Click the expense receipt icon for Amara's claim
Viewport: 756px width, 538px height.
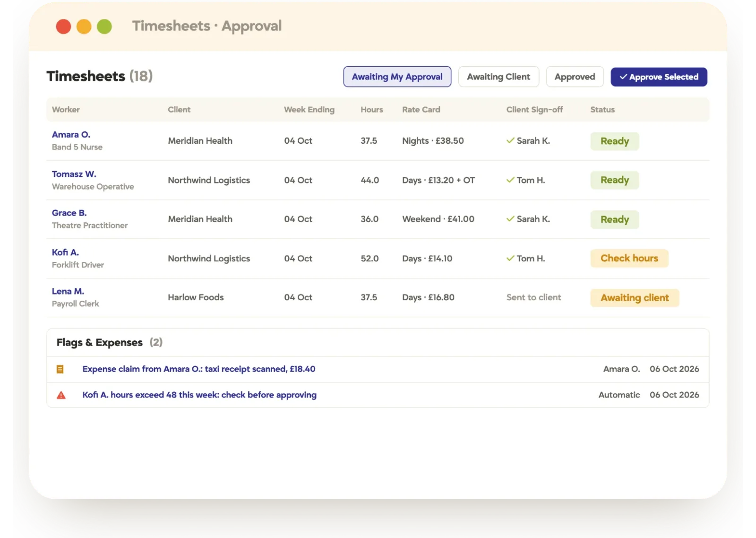[60, 369]
